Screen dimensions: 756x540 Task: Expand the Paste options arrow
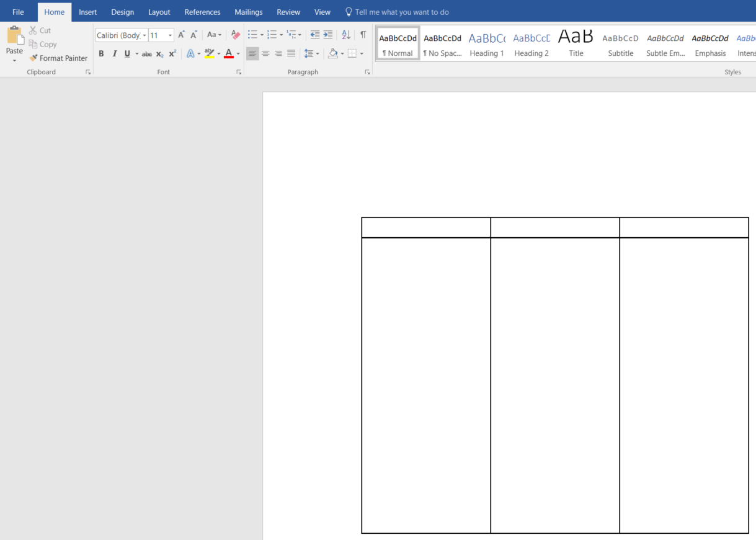pos(15,60)
